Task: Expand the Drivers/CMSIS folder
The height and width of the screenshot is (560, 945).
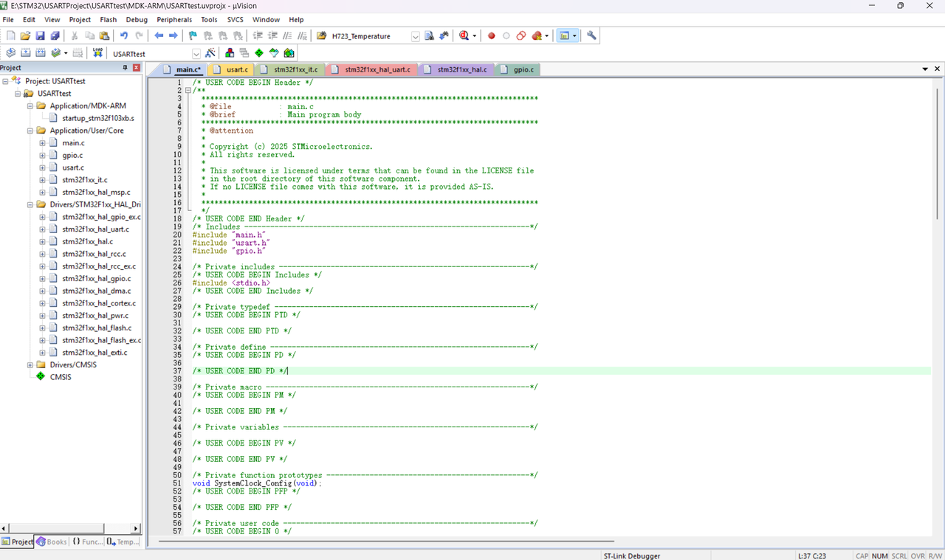Action: point(30,364)
